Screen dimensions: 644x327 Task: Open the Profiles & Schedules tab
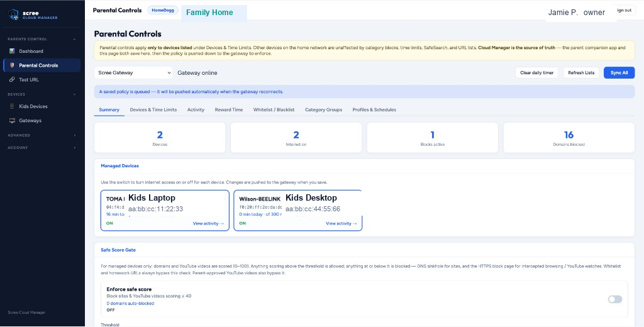click(x=374, y=109)
